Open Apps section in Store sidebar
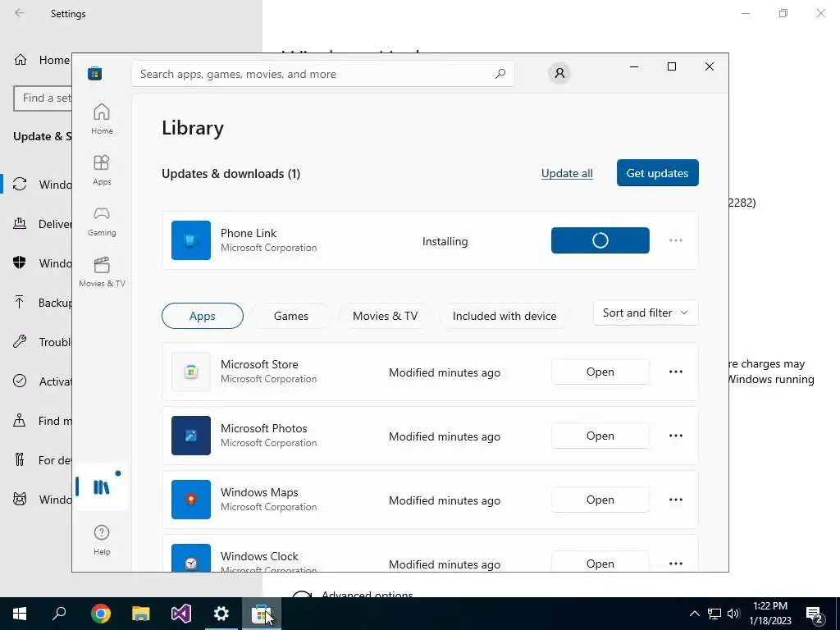The height and width of the screenshot is (630, 840). tap(102, 170)
